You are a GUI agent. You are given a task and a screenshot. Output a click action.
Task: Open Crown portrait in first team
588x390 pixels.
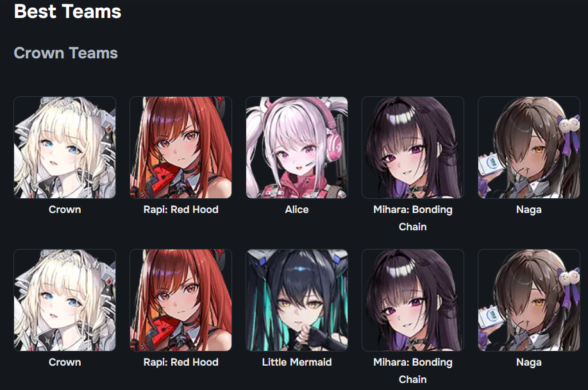[x=65, y=148]
